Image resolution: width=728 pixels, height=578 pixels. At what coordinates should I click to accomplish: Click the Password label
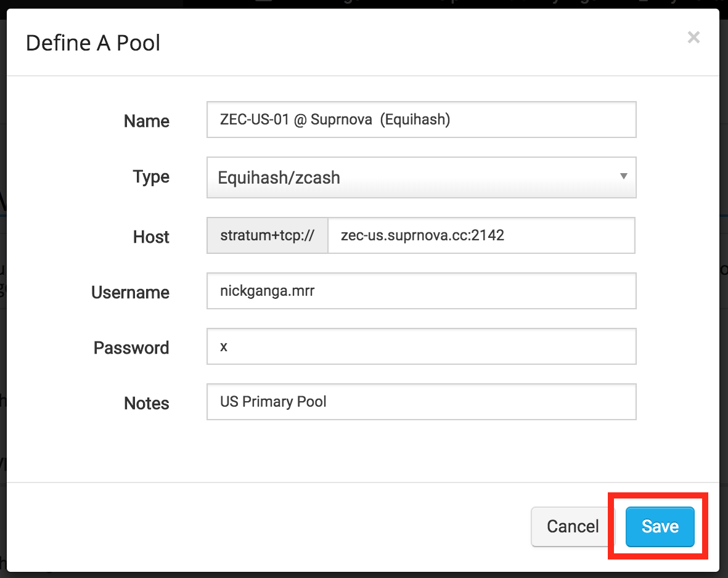pos(131,348)
